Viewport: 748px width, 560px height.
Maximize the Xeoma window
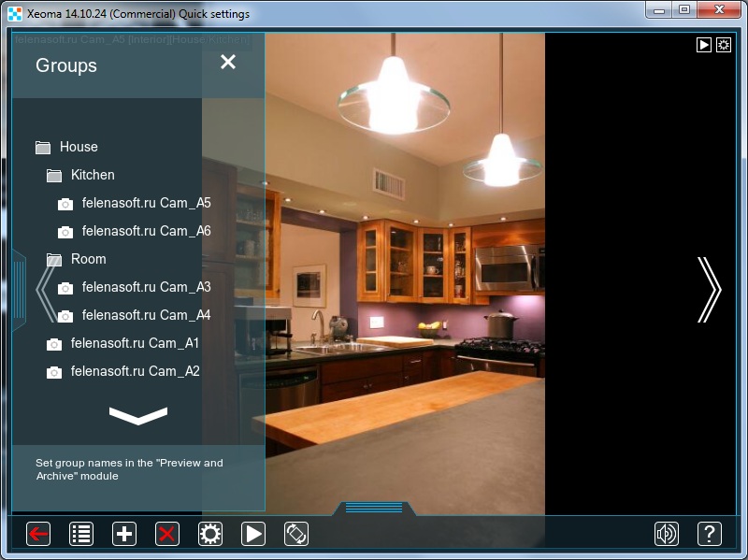click(684, 10)
